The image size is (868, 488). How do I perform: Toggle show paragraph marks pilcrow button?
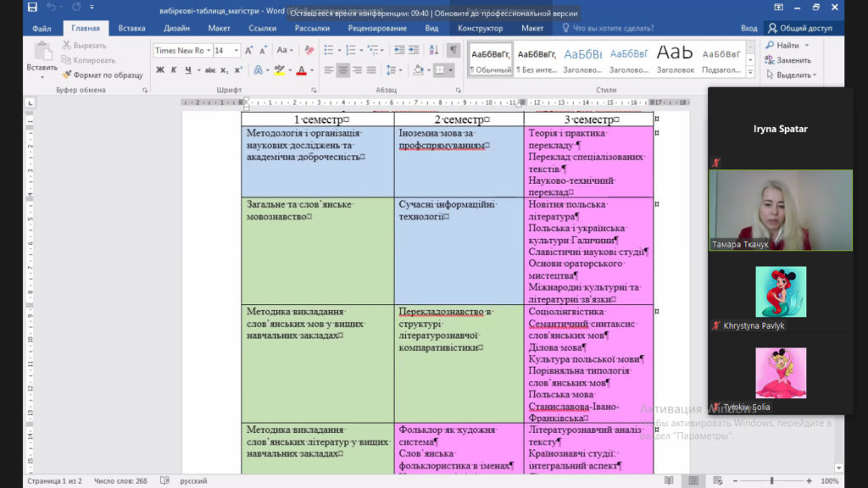coord(453,50)
